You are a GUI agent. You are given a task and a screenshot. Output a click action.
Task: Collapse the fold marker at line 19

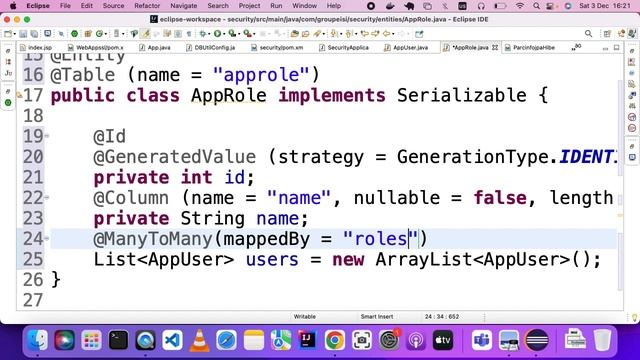(47, 135)
